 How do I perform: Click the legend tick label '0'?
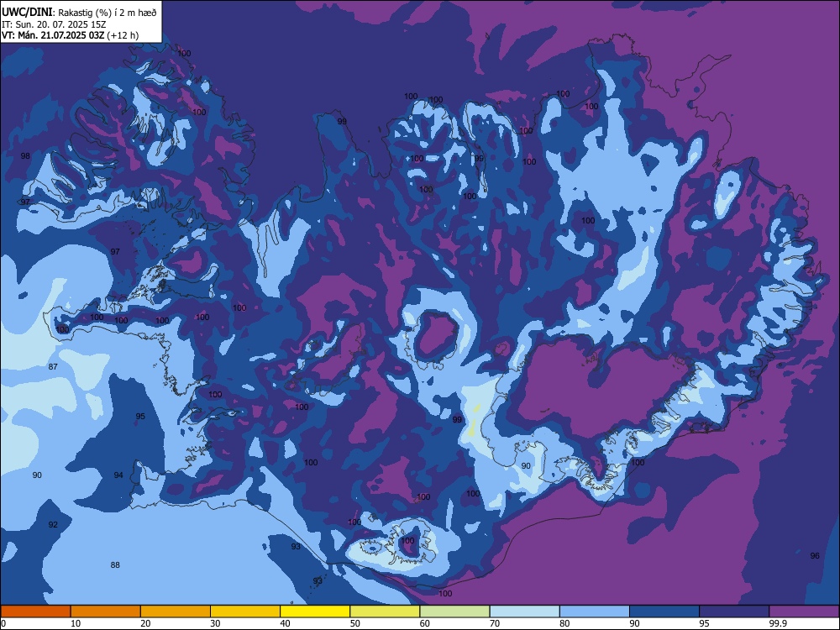(x=3, y=623)
